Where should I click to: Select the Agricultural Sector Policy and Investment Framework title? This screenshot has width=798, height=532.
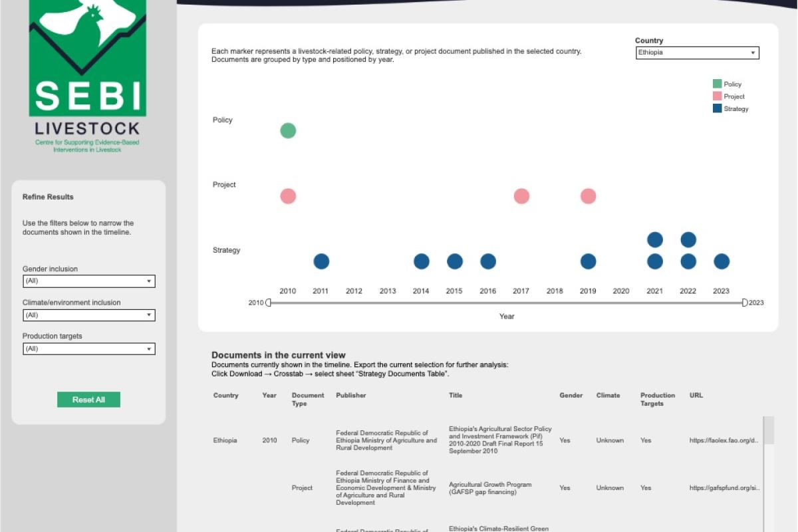[x=500, y=440]
